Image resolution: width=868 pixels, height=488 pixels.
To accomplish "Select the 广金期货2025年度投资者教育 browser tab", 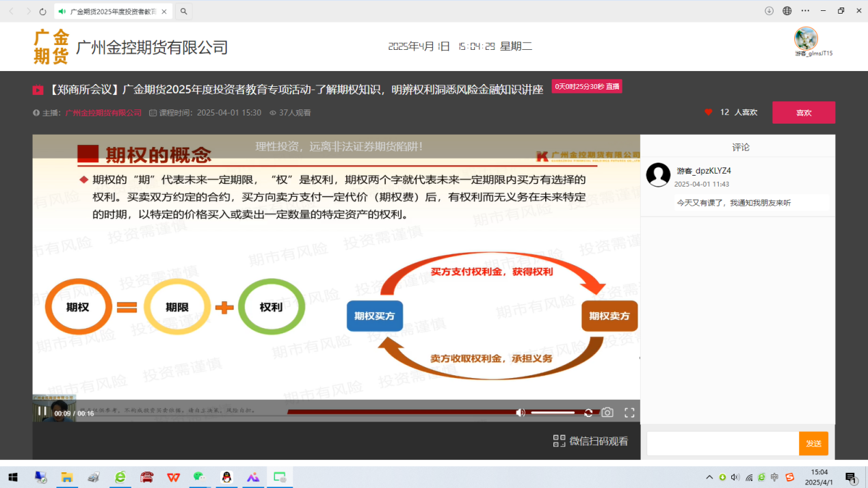I will point(109,12).
